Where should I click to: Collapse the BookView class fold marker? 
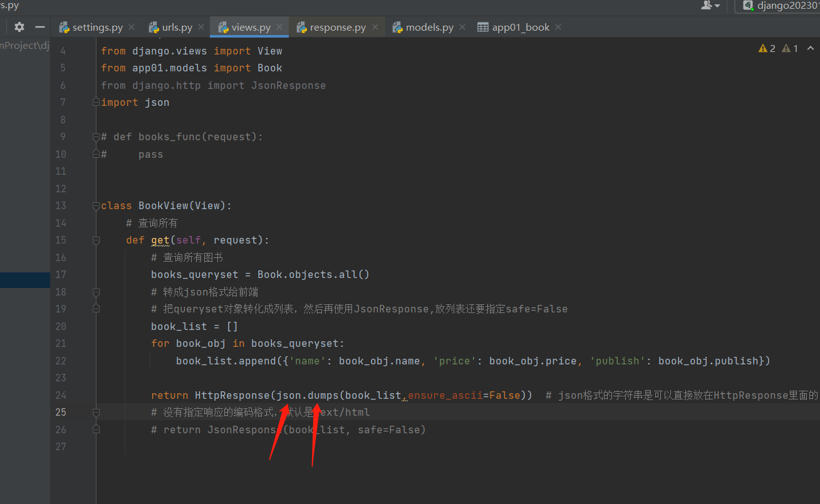click(96, 205)
